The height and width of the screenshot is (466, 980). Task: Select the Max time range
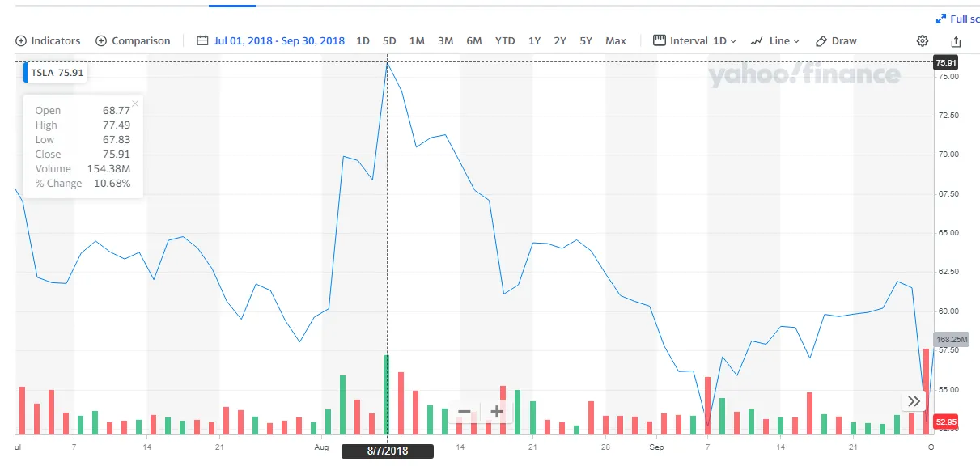(616, 41)
